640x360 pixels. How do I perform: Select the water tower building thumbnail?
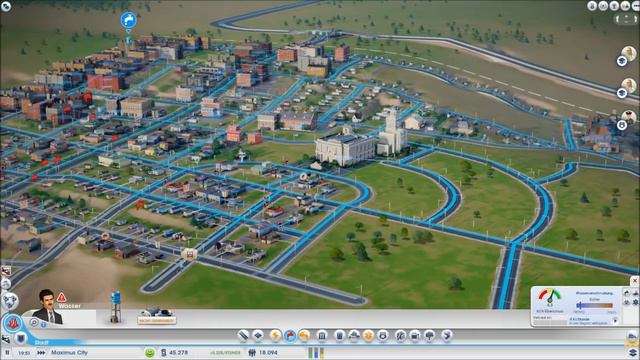pyautogui.click(x=116, y=307)
